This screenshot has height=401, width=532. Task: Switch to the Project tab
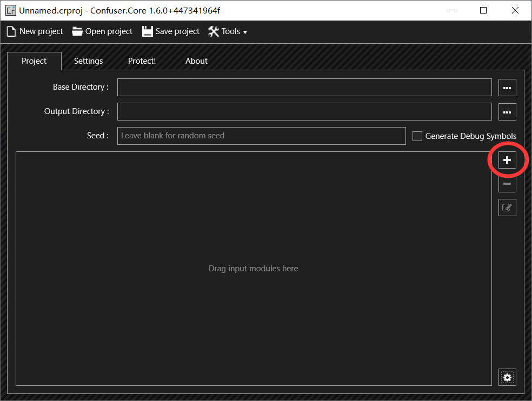[x=34, y=61]
